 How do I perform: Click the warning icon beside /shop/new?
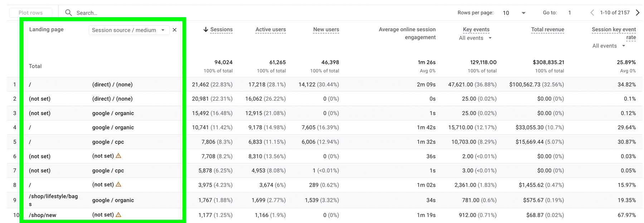(x=118, y=215)
